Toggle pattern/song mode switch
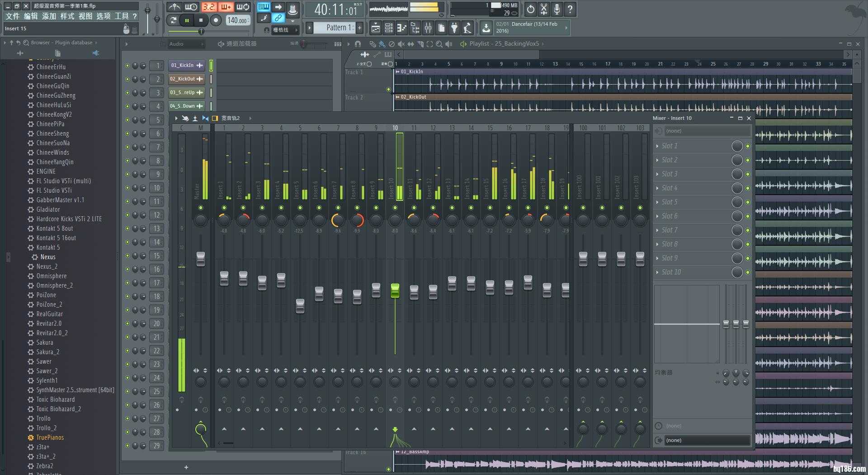Image resolution: width=868 pixels, height=475 pixels. pyautogui.click(x=172, y=20)
